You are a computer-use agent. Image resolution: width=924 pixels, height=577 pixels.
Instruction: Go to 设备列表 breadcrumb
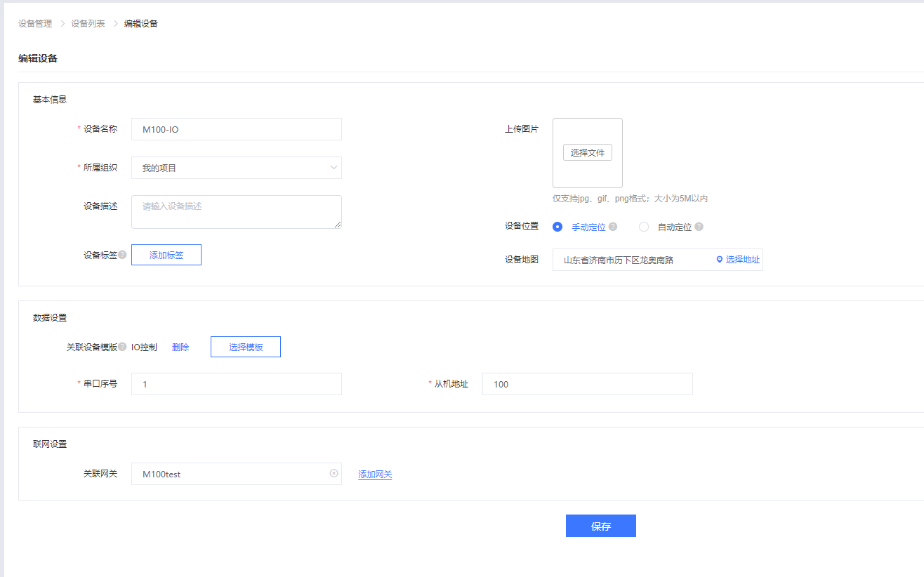(88, 24)
